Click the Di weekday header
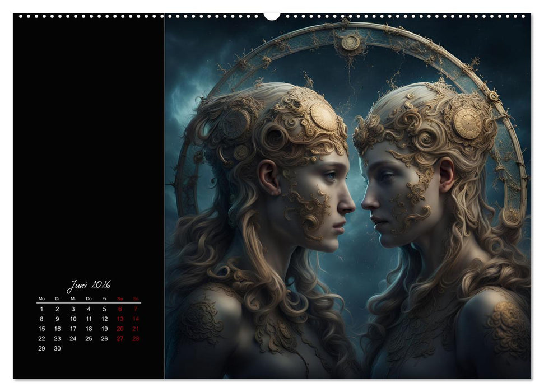Viewport: 544px width, 392px height. 57,298
